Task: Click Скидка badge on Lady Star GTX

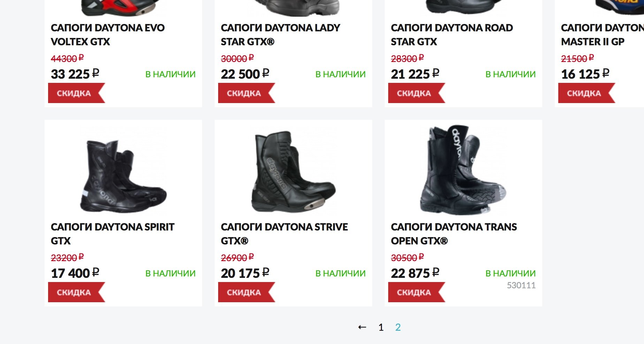Action: coord(244,93)
